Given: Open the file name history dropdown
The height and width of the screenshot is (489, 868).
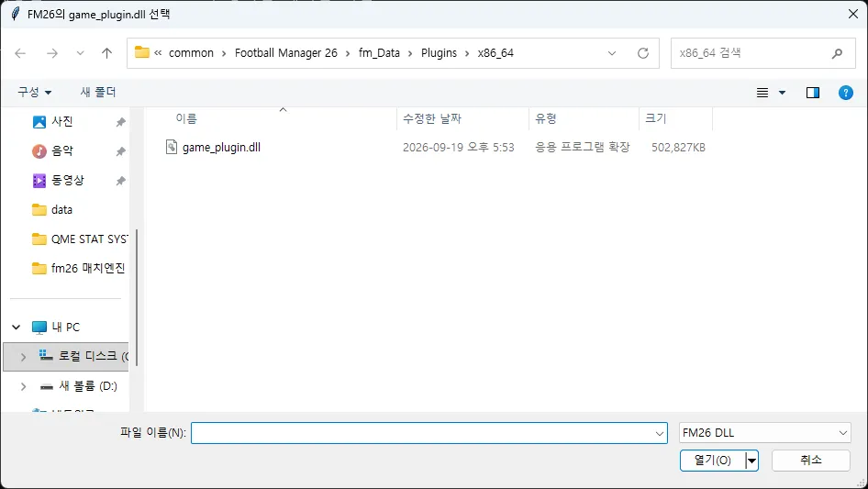Looking at the screenshot, I should pos(660,433).
